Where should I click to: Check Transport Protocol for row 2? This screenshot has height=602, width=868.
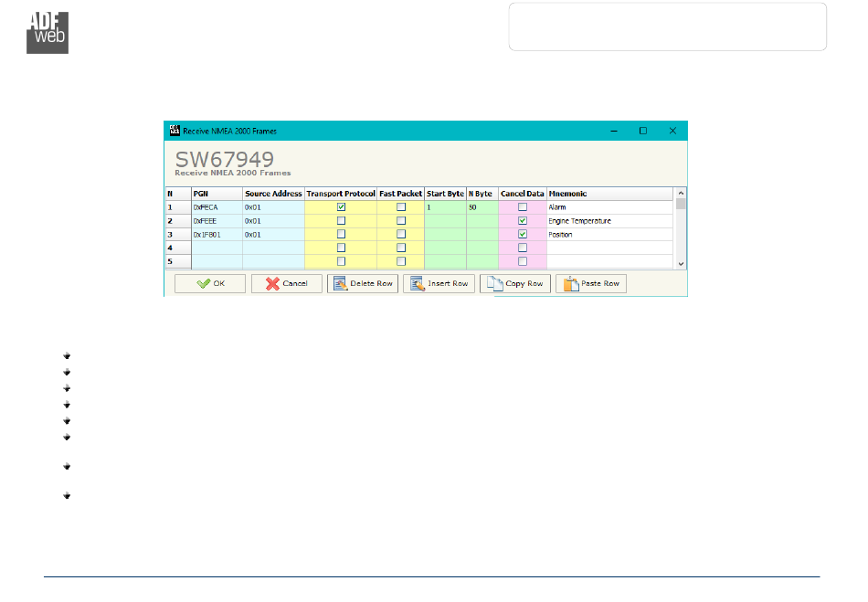pyautogui.click(x=341, y=221)
